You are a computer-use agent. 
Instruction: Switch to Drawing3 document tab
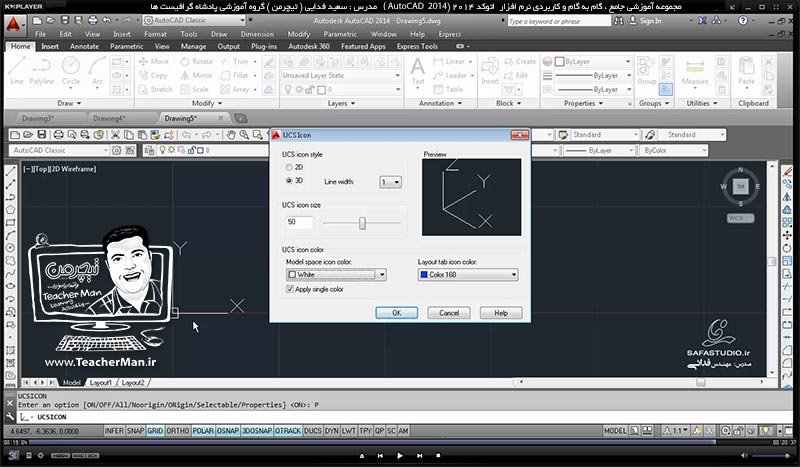click(x=38, y=118)
